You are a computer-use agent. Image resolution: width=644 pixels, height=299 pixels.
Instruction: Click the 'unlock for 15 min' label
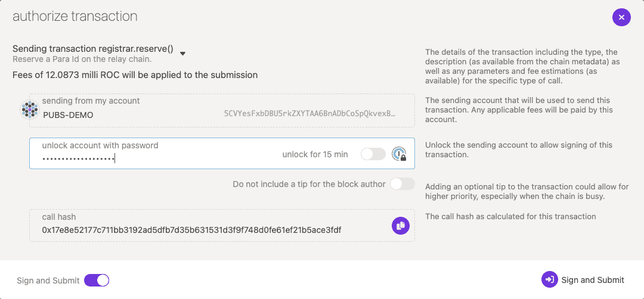(315, 154)
